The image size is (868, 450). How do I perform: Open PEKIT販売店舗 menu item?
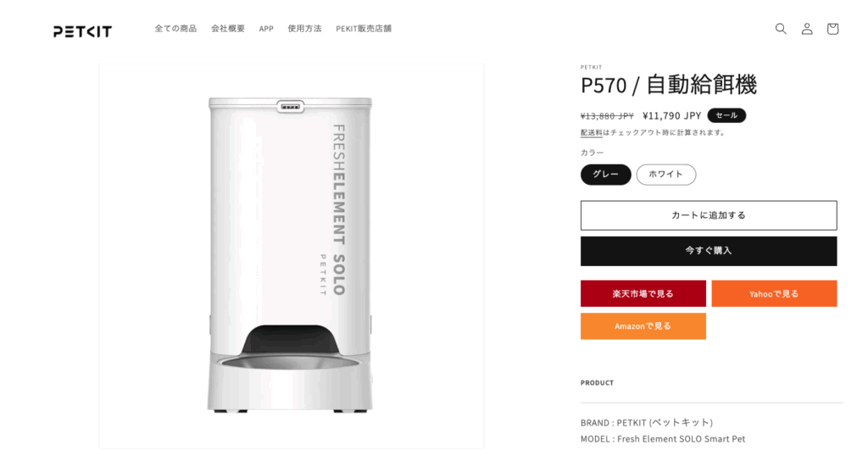[x=364, y=29]
